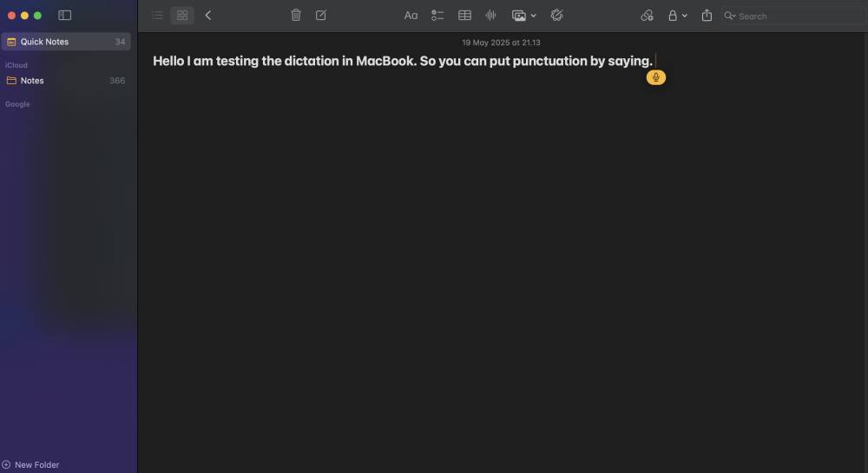The image size is (868, 473).
Task: Close the window with red button
Action: click(11, 16)
